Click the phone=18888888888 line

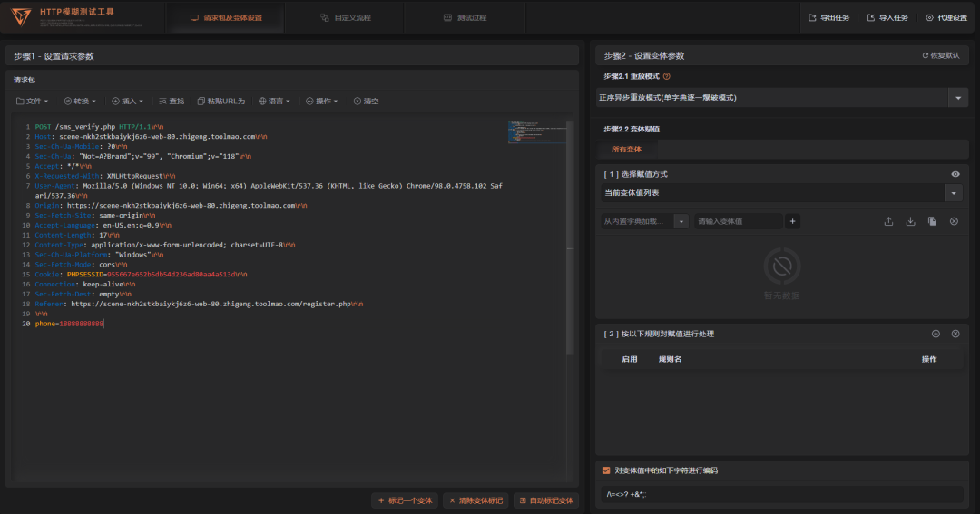(x=69, y=324)
